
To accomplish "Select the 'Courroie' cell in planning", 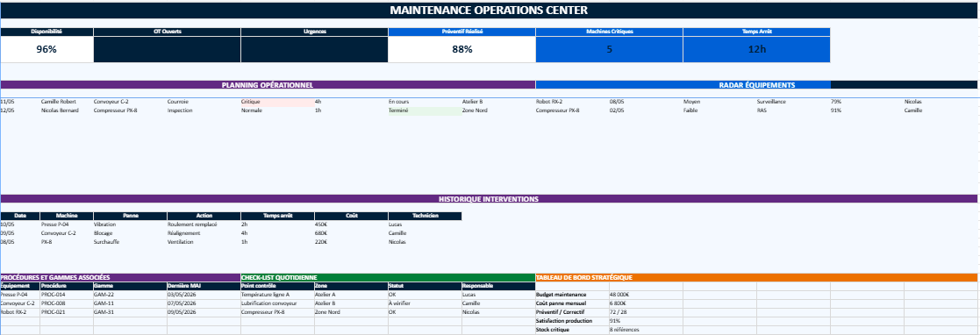I will (x=204, y=101).
